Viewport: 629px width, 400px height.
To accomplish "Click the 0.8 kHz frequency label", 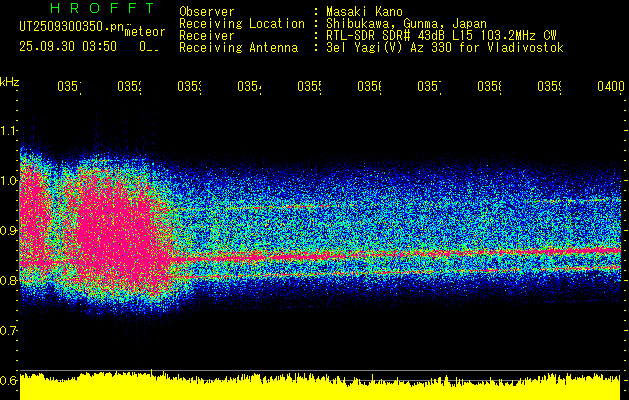I will coord(7,280).
